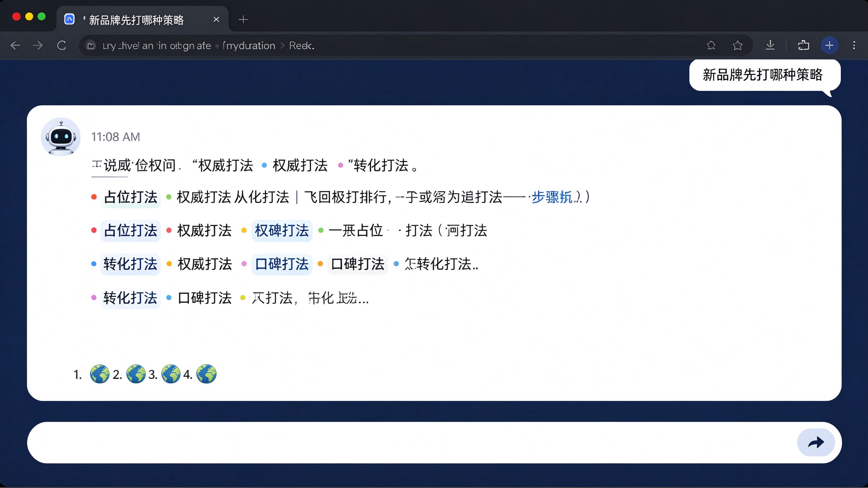Image resolution: width=868 pixels, height=488 pixels.
Task: Open the extensions puzzle icon
Action: coord(804,45)
